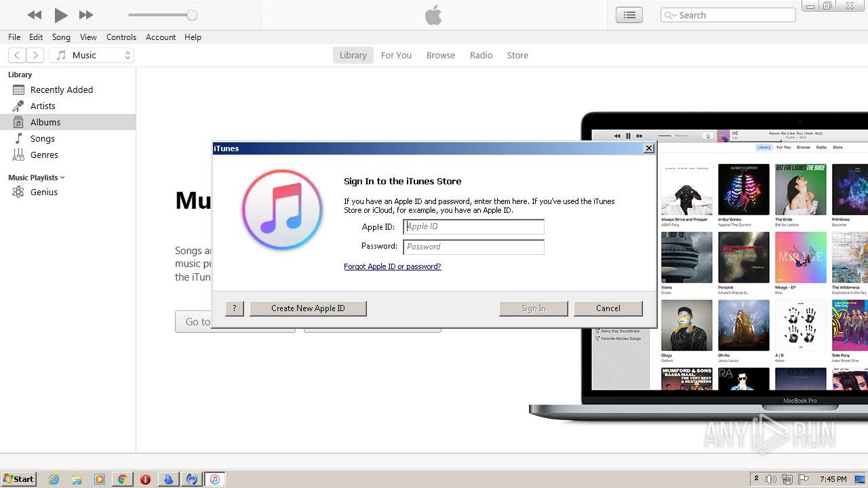Switch to the Library tab

point(353,56)
